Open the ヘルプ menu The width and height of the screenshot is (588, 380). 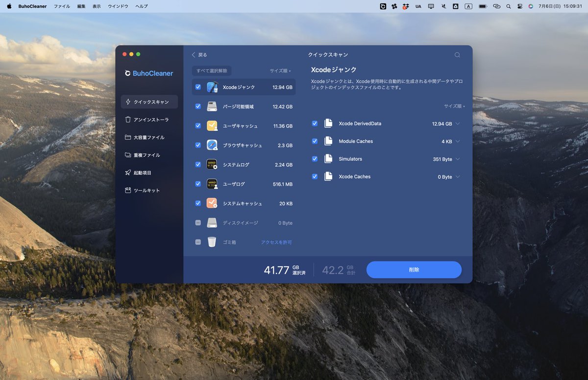142,6
